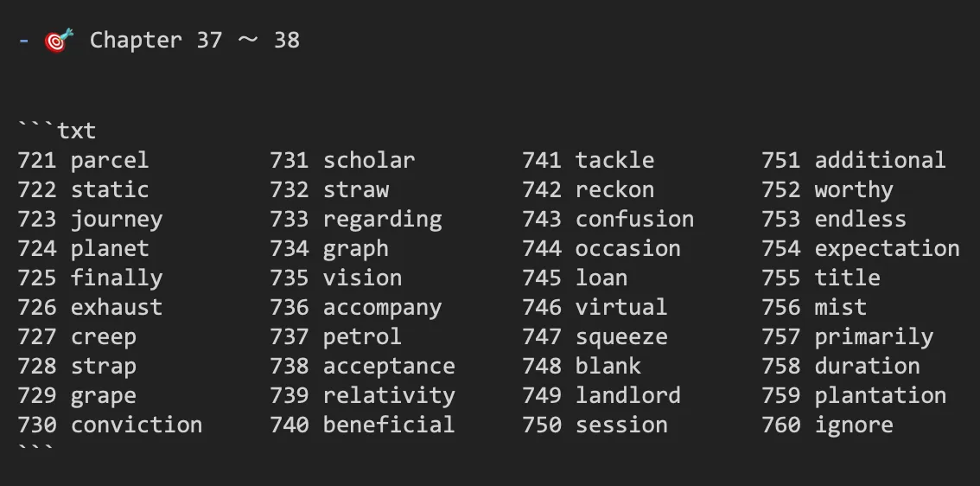Click the number 760 before ignore
980x486 pixels.
pyautogui.click(x=780, y=425)
